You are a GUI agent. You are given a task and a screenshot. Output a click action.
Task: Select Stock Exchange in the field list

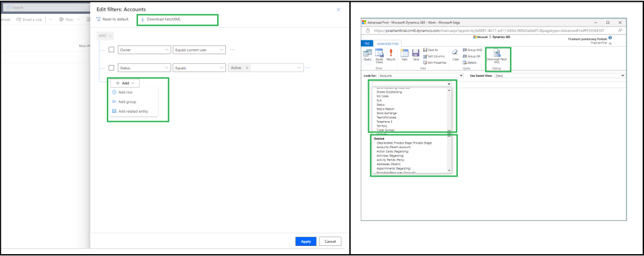click(x=388, y=113)
